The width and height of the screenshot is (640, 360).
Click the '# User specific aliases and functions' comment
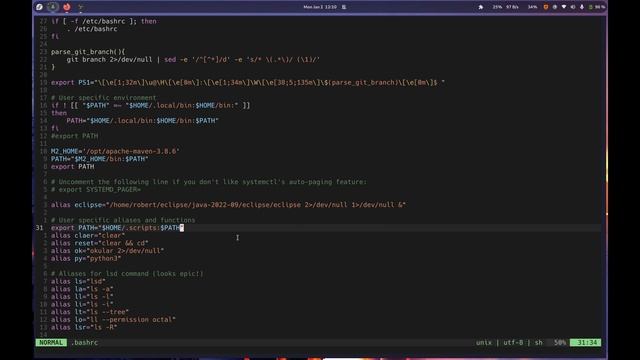(x=123, y=220)
